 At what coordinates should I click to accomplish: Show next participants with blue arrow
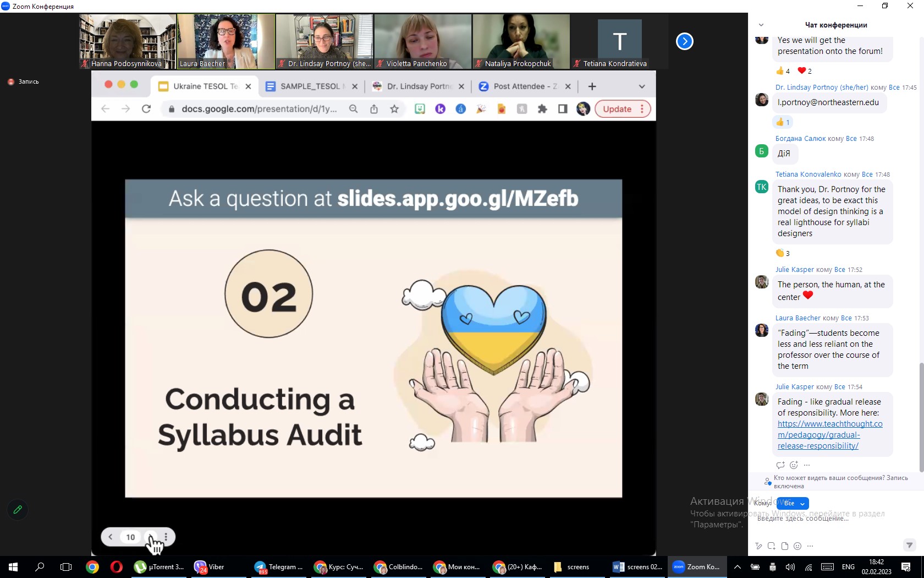click(684, 41)
